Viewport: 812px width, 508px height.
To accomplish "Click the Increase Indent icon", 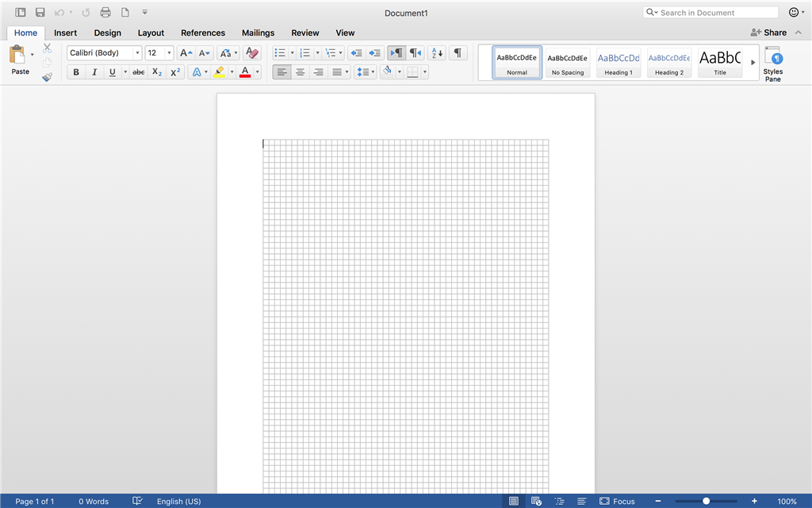I will (x=374, y=53).
